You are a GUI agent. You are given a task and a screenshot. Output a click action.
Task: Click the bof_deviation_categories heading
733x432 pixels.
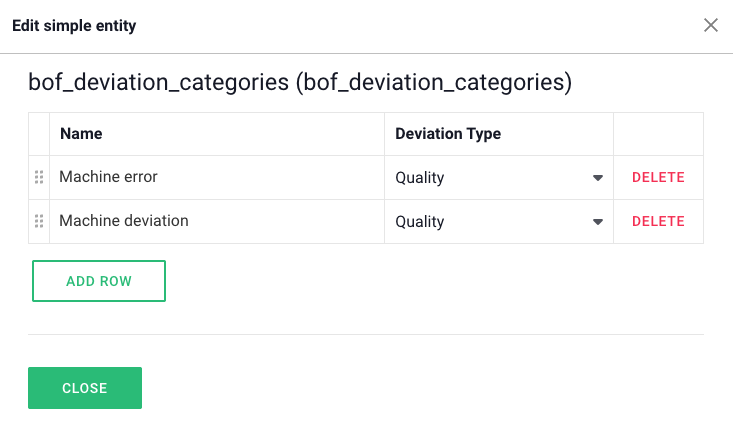click(300, 83)
